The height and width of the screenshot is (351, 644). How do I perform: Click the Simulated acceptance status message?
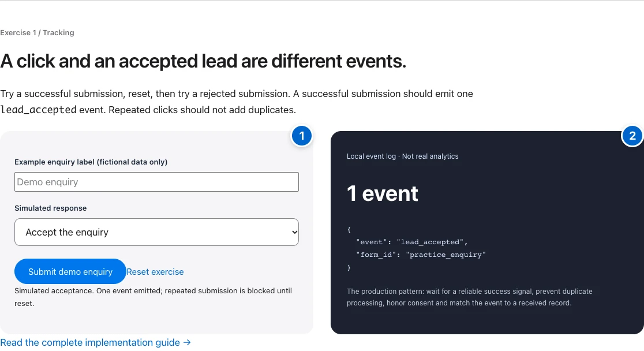[x=153, y=297]
